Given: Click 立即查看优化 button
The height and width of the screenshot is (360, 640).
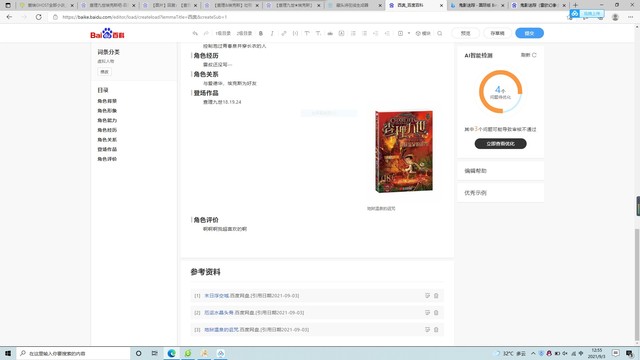Looking at the screenshot, I should click(x=500, y=144).
